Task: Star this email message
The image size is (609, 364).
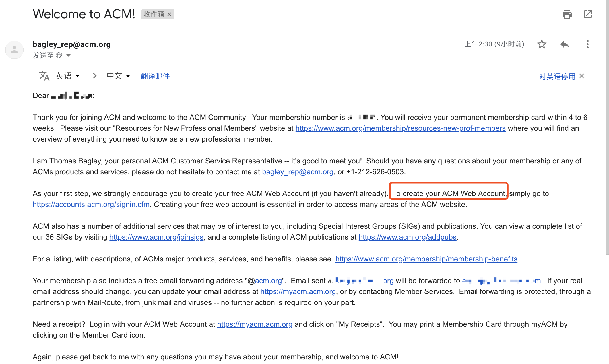Action: [x=542, y=44]
